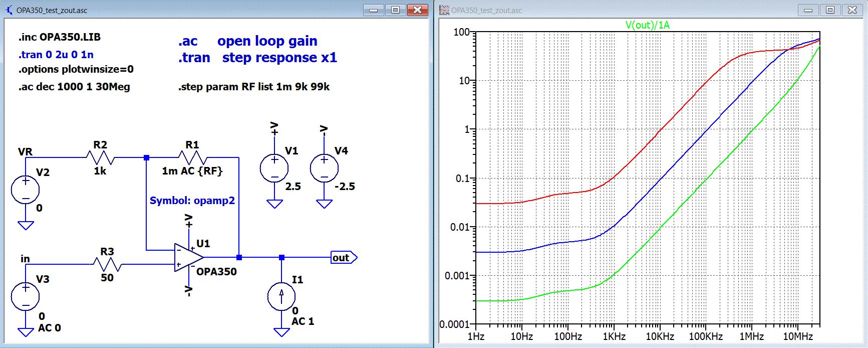Viewport: 868px width, 348px height.
Task: Click the V3 'AC 0' value
Action: [x=50, y=328]
